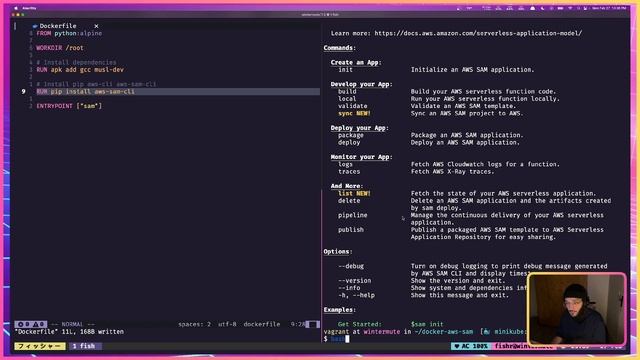Click the highlighted 'RUN pip install aws-sam-cli' line

[85, 91]
